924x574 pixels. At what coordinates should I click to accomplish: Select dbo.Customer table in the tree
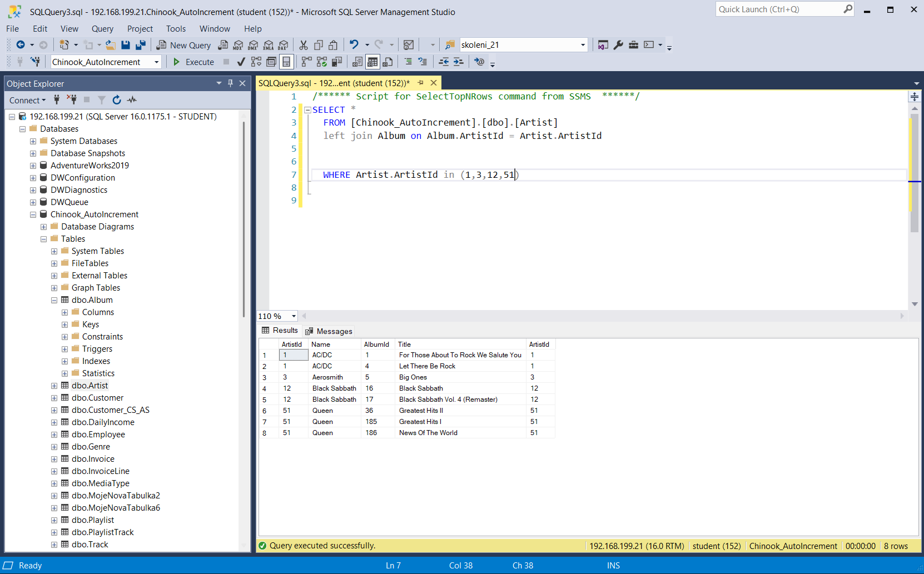coord(97,398)
